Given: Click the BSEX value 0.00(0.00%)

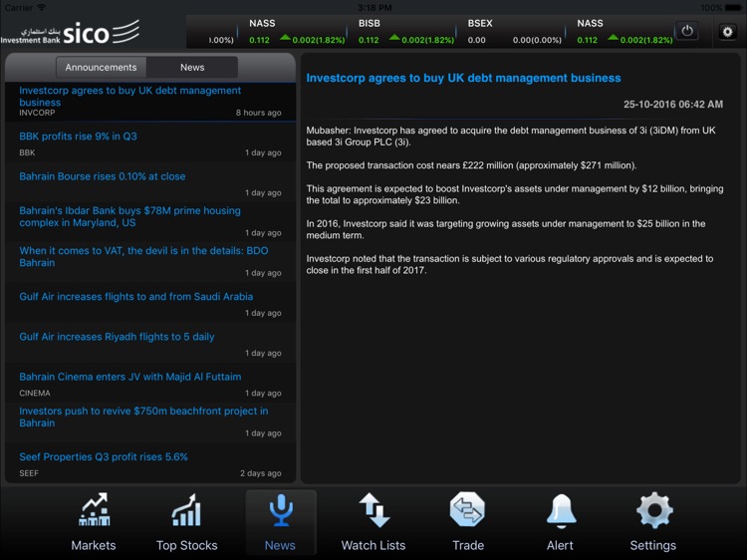Looking at the screenshot, I should tap(537, 40).
